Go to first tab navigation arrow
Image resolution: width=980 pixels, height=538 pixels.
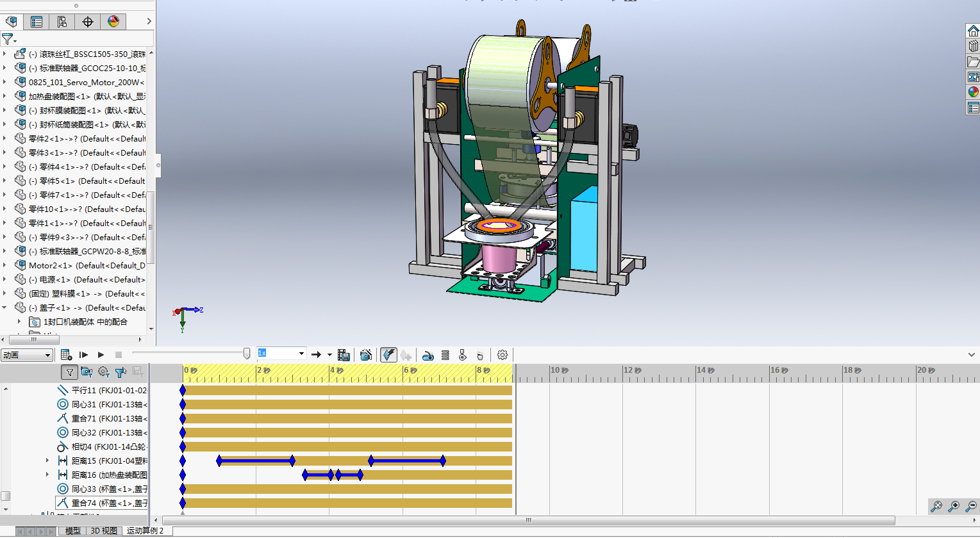(x=21, y=531)
